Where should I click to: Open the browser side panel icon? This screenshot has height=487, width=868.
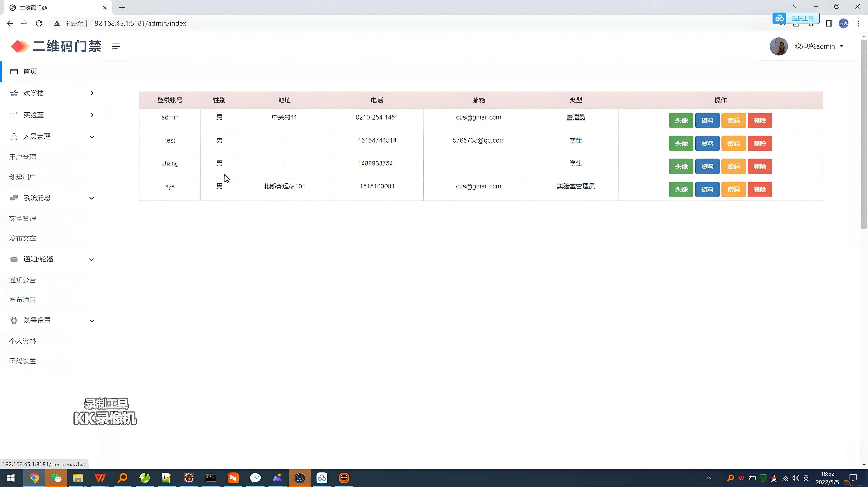click(829, 23)
